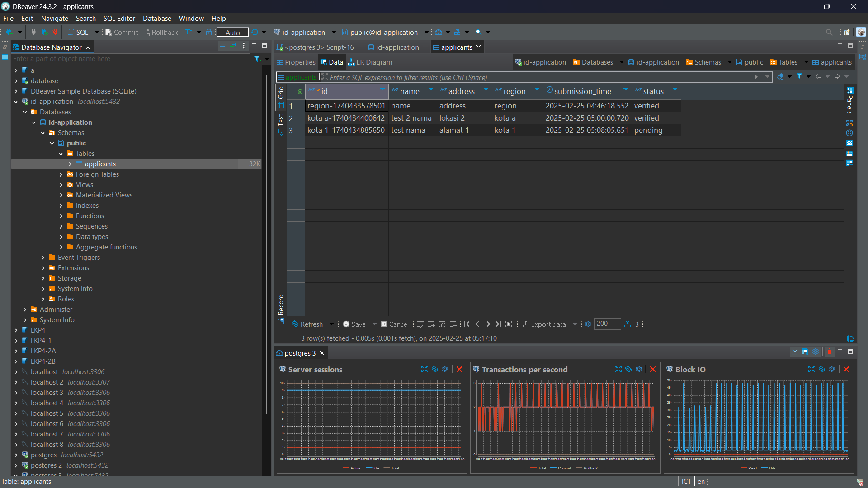Viewport: 868px width, 488px height.
Task: Maximize the Server sessions chart
Action: pos(425,369)
